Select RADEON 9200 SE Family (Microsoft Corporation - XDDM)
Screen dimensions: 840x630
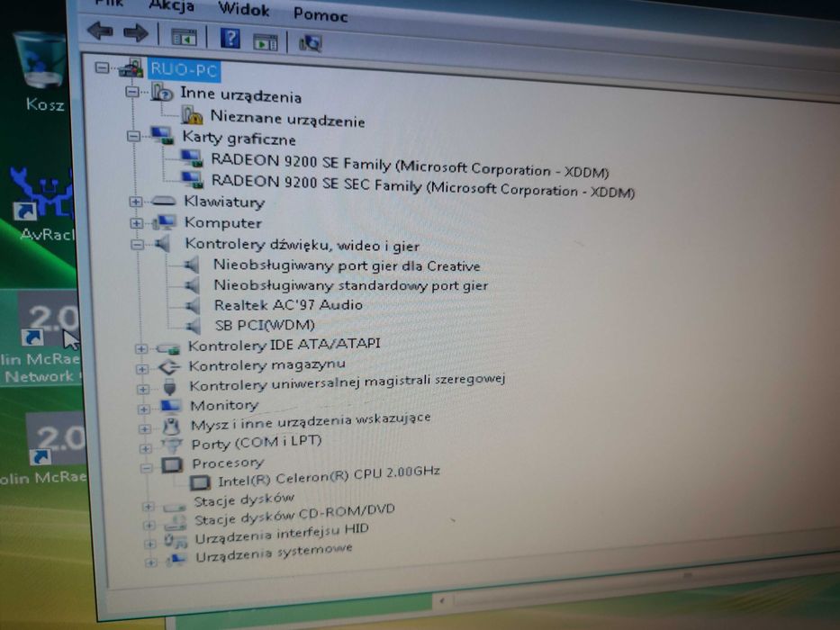(410, 166)
